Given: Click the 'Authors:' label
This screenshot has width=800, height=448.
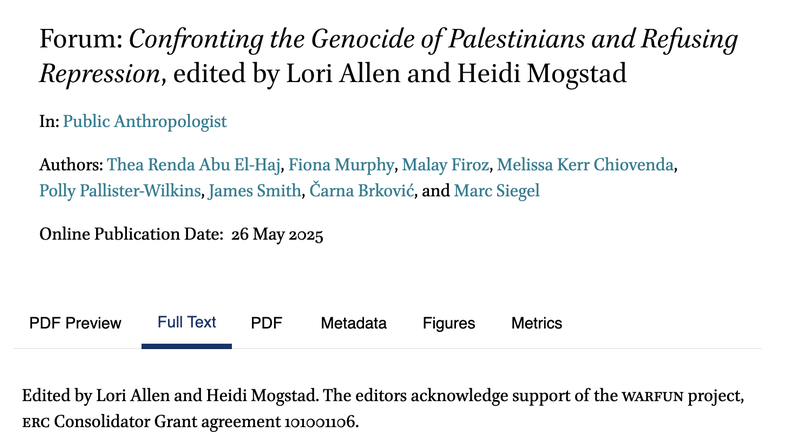Looking at the screenshot, I should coord(71,165).
